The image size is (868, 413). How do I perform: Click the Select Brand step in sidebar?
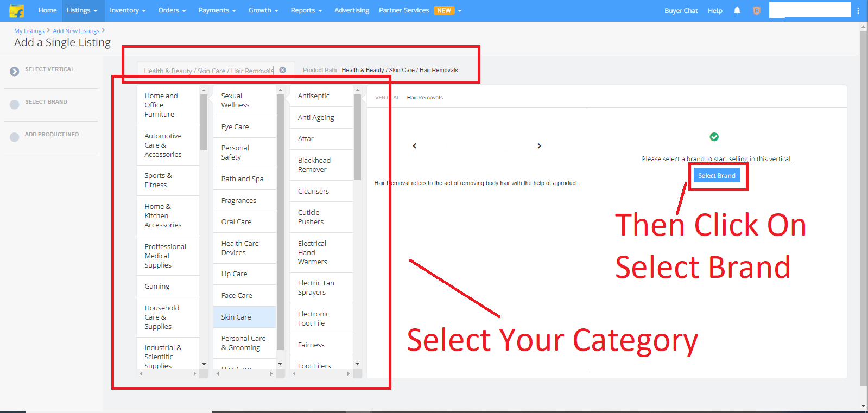(46, 102)
